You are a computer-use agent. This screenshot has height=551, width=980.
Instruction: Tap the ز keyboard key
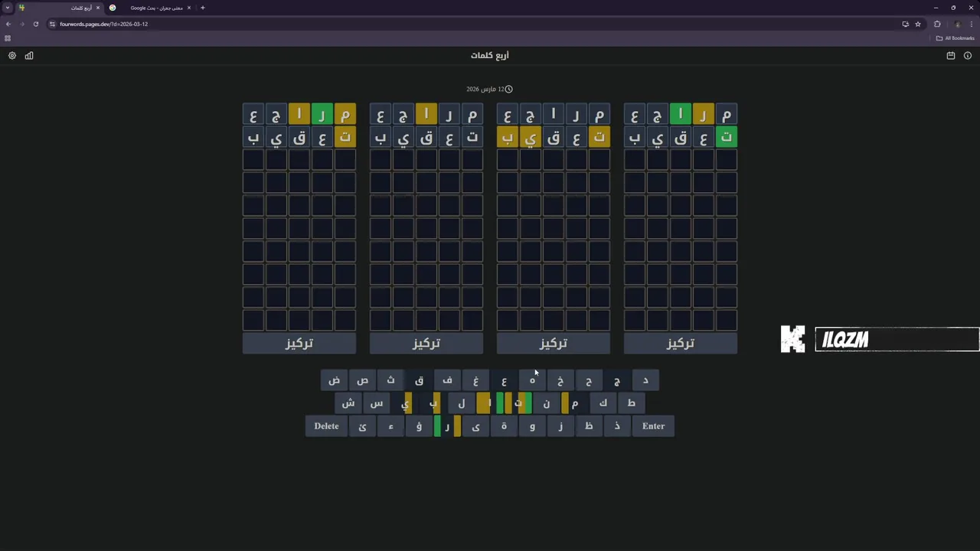pos(561,426)
